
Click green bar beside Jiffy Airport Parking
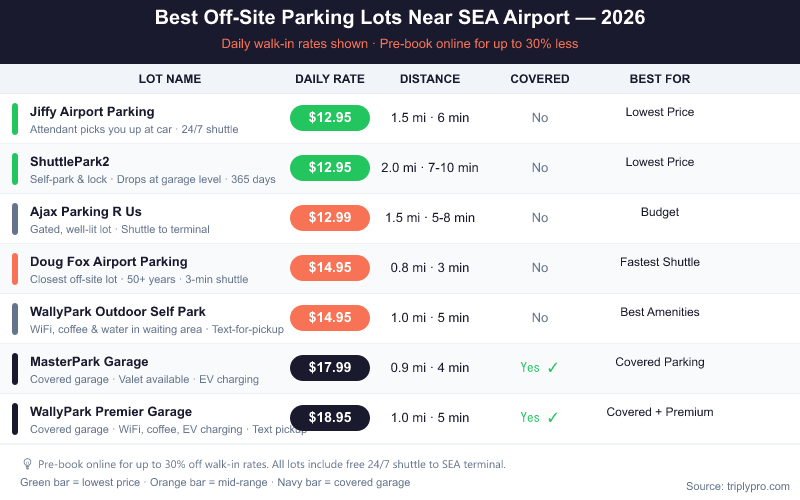click(x=15, y=119)
